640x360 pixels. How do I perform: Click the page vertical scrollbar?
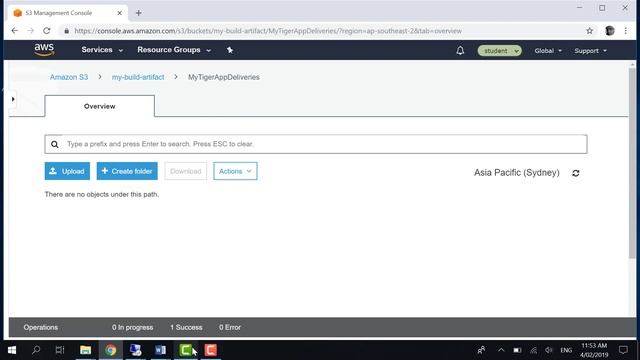(632, 163)
